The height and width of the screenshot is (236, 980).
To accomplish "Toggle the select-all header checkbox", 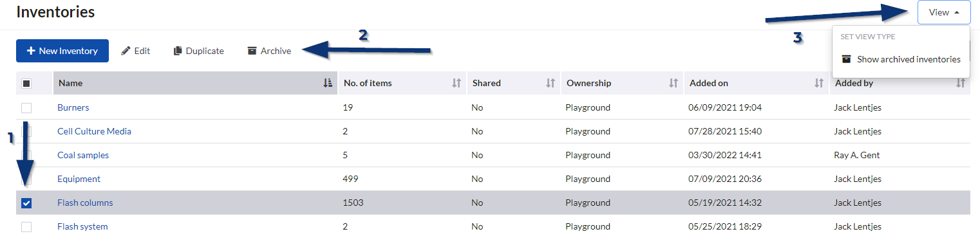I will [x=26, y=83].
